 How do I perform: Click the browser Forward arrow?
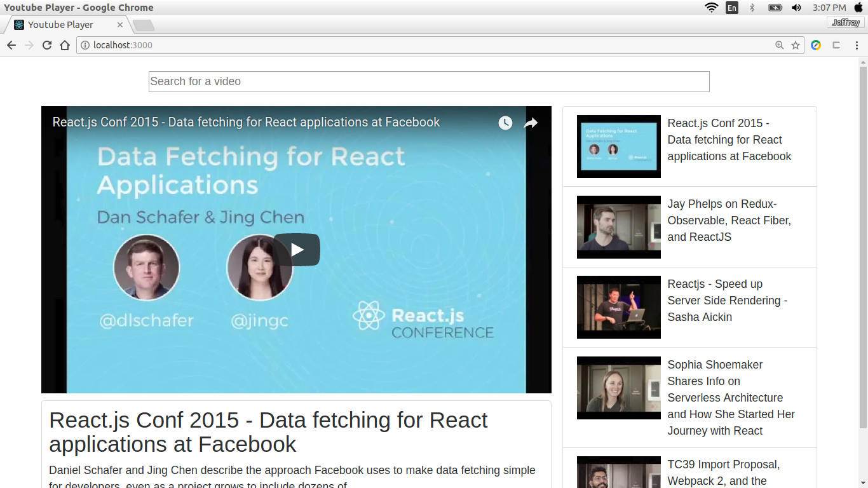tap(29, 45)
